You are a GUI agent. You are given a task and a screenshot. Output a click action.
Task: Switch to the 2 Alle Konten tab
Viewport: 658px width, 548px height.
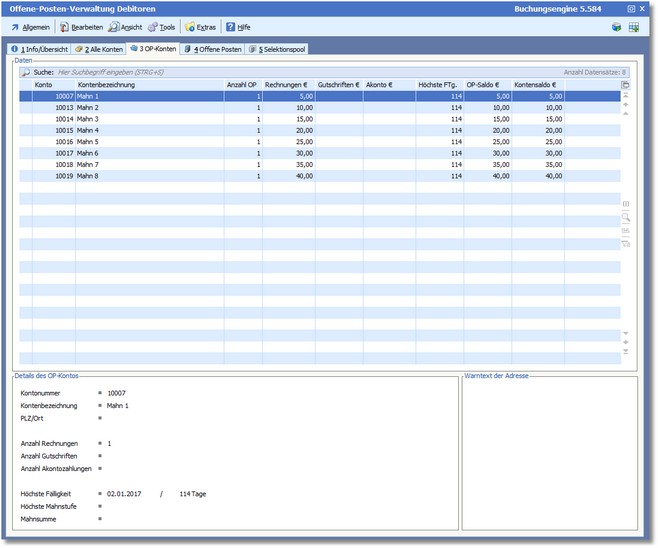99,49
